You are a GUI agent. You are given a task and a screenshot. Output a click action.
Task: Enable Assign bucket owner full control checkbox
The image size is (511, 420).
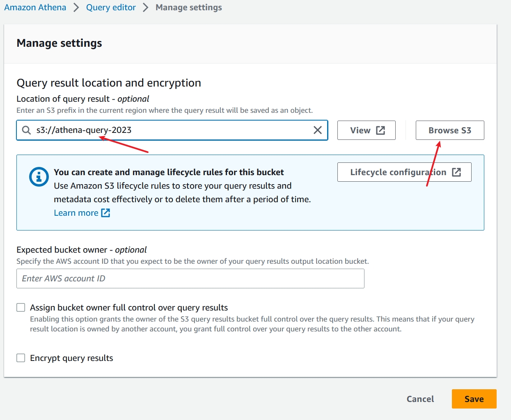[x=21, y=308]
